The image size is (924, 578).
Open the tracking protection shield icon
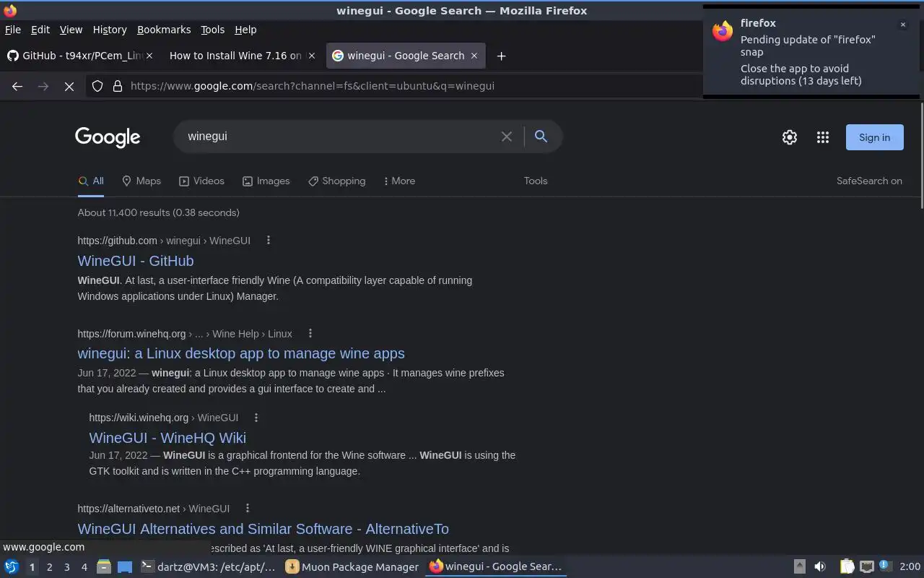click(98, 86)
